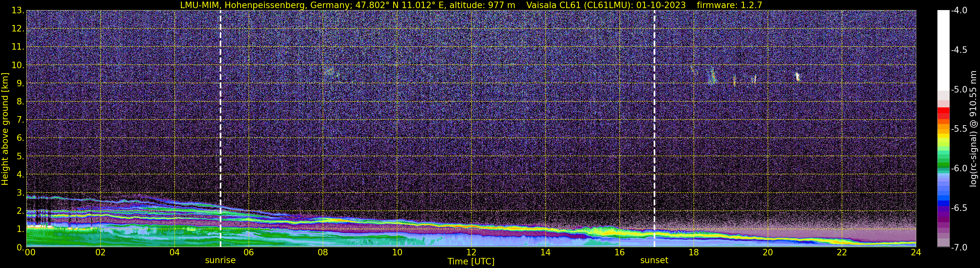Image resolution: width=980 pixels, height=268 pixels.
Task: Click the 'Time [UTC]' axis label
Action: pos(471,262)
